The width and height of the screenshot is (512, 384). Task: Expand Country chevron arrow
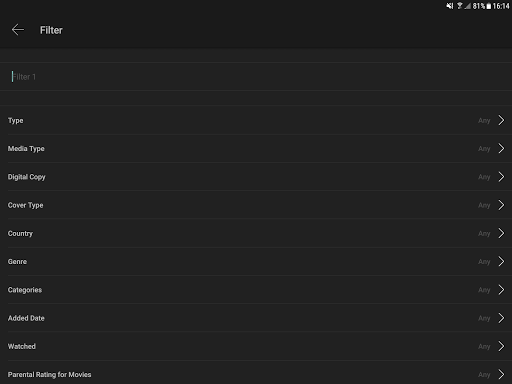tap(501, 233)
